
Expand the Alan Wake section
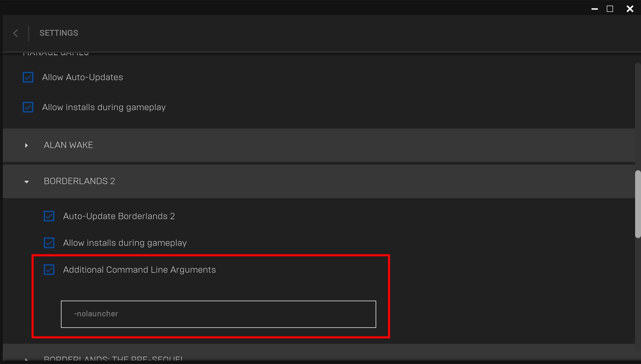pos(26,145)
